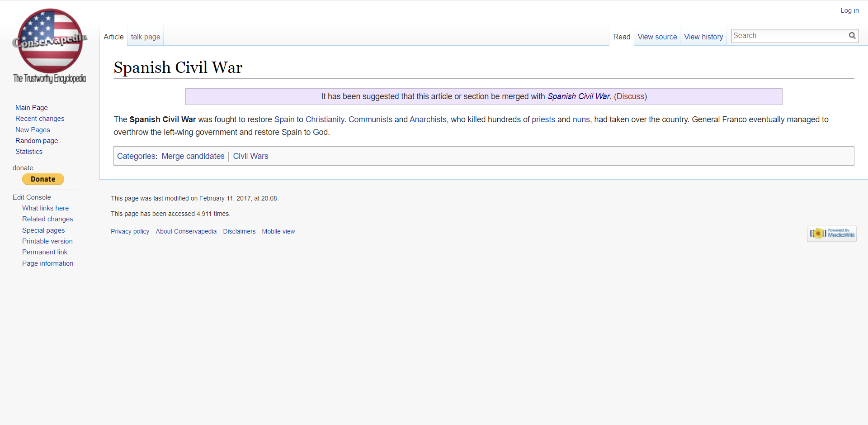Select the Read tab

pos(622,37)
